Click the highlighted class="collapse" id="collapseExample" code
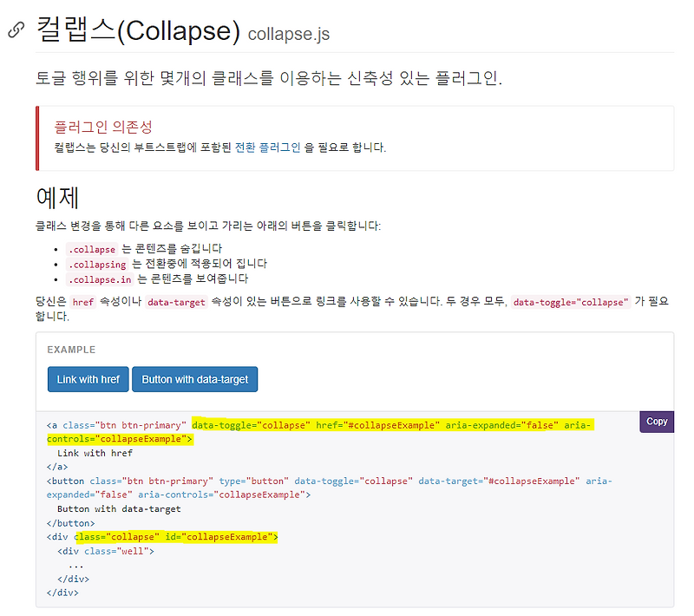694x616 pixels. coord(178,536)
